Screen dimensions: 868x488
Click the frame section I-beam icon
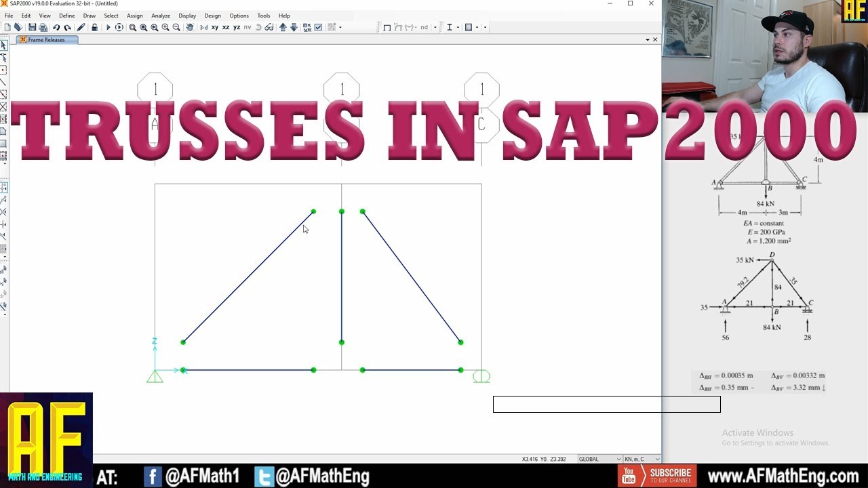coord(450,27)
